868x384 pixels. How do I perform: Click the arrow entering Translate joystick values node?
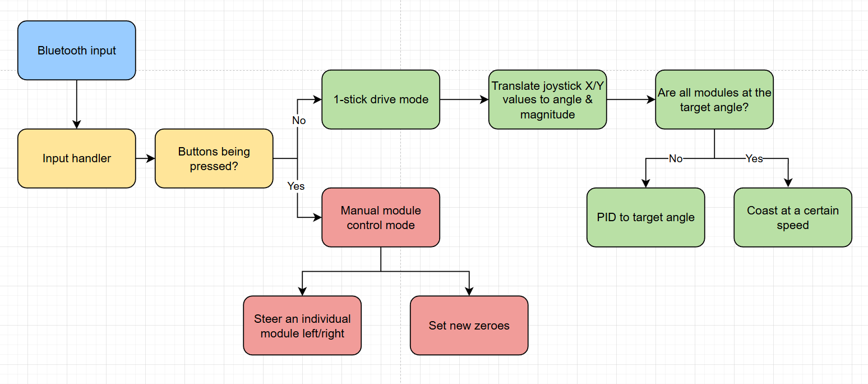464,99
